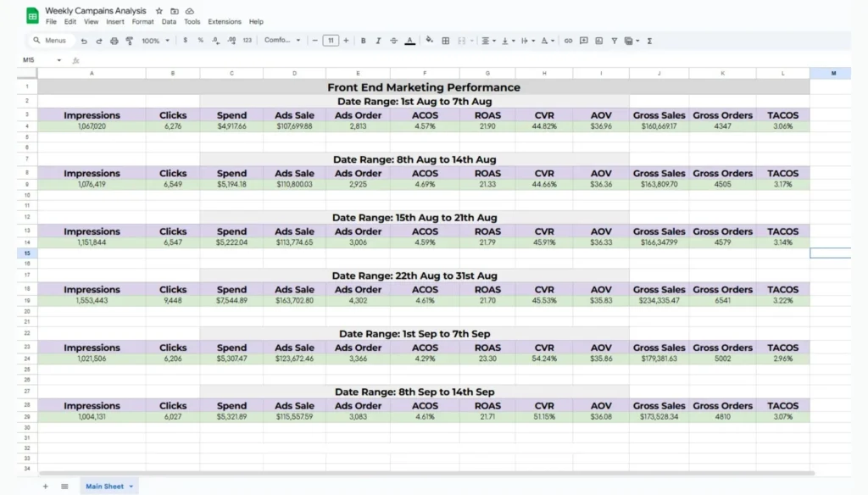Click the Undo arrow in toolbar
868x495 pixels.
pos(84,41)
